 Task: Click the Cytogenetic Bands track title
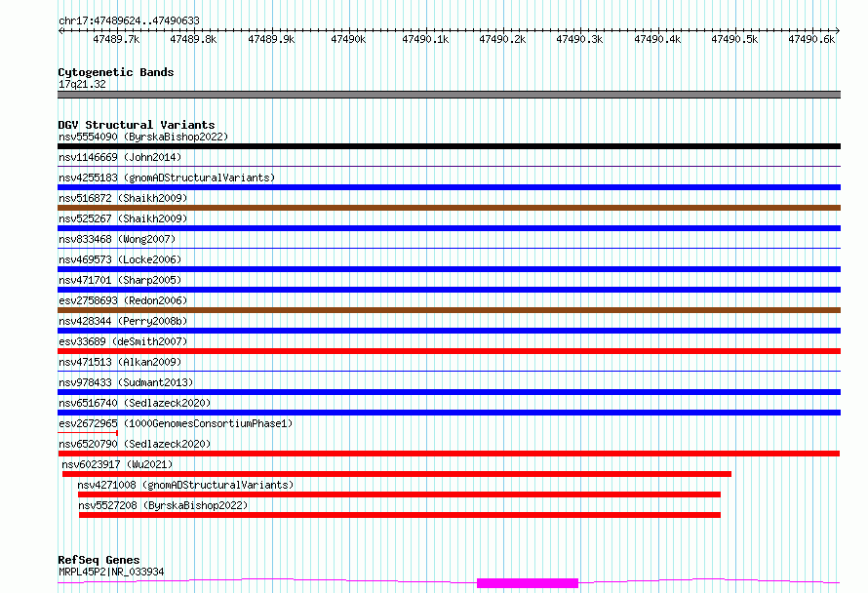(x=116, y=72)
